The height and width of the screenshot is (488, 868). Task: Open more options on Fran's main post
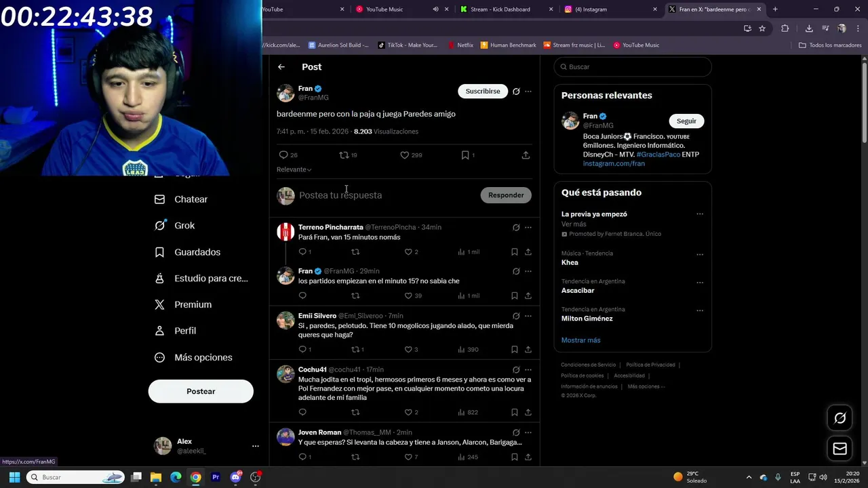pyautogui.click(x=528, y=91)
